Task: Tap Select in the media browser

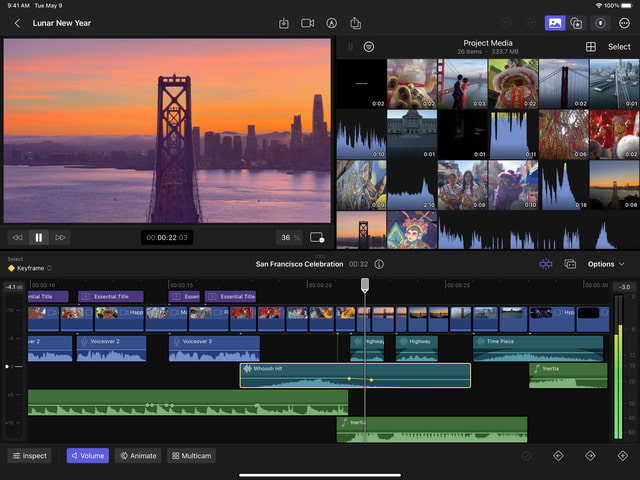Action: tap(619, 47)
